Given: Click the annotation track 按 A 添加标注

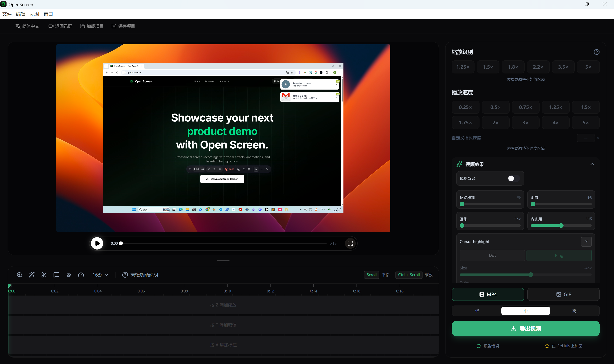Looking at the screenshot, I should coord(223,345).
